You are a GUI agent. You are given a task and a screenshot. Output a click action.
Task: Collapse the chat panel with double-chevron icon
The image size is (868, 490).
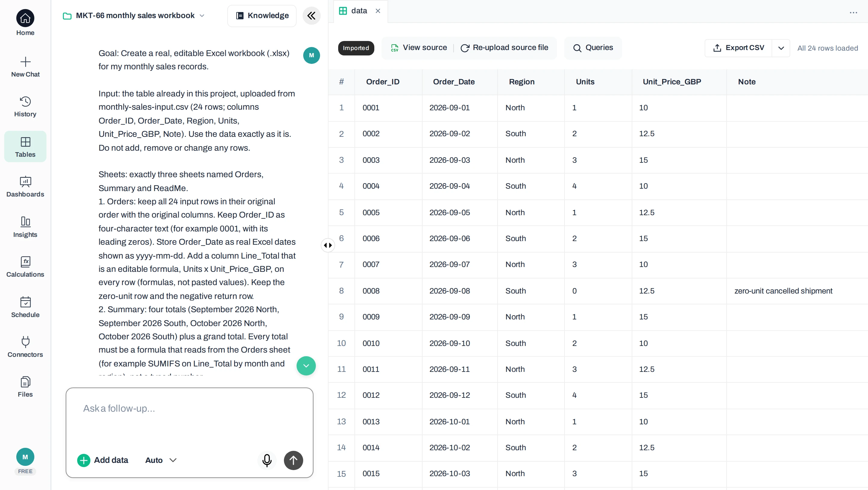[x=311, y=15]
